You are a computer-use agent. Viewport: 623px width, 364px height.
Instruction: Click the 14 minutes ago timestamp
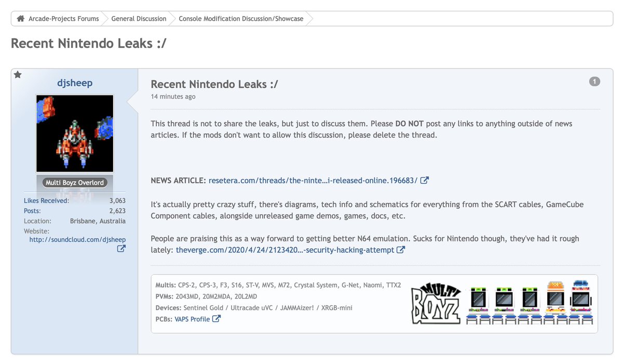(173, 97)
